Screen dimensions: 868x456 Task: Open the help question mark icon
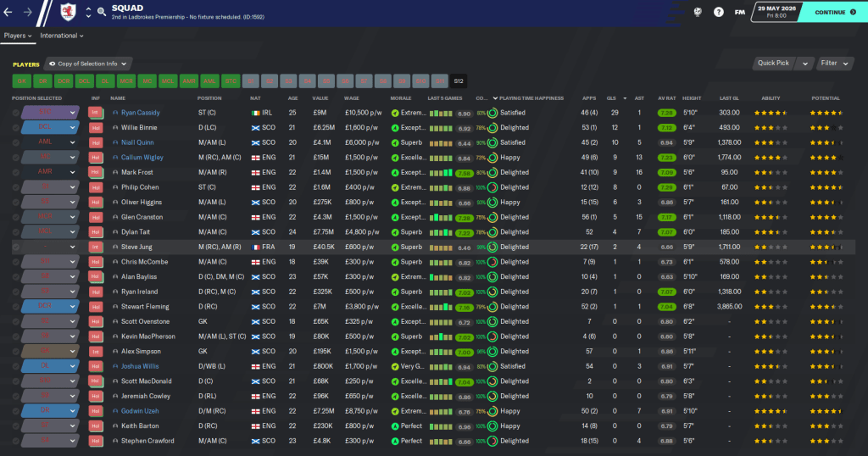point(719,13)
